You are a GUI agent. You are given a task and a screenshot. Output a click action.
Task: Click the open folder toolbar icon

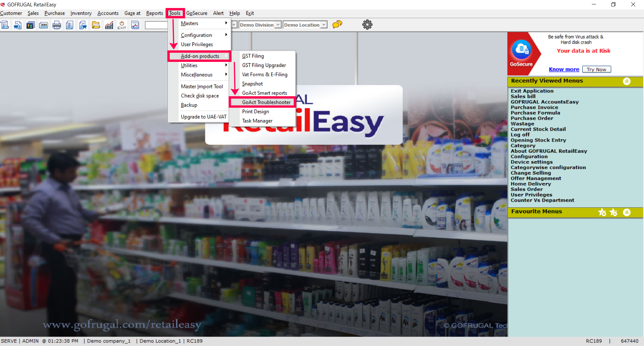tap(96, 25)
